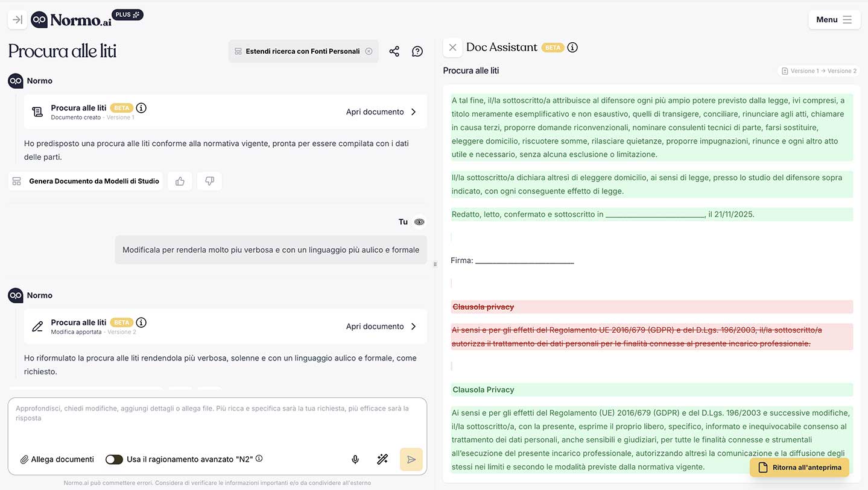868x490 pixels.
Task: Open the Menu hamburger button
Action: [834, 20]
